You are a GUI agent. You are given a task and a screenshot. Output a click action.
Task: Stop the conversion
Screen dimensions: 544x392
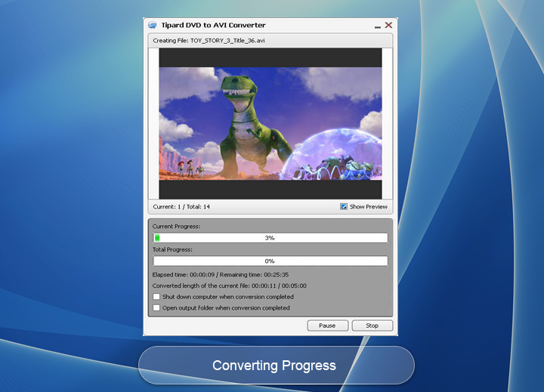(372, 326)
